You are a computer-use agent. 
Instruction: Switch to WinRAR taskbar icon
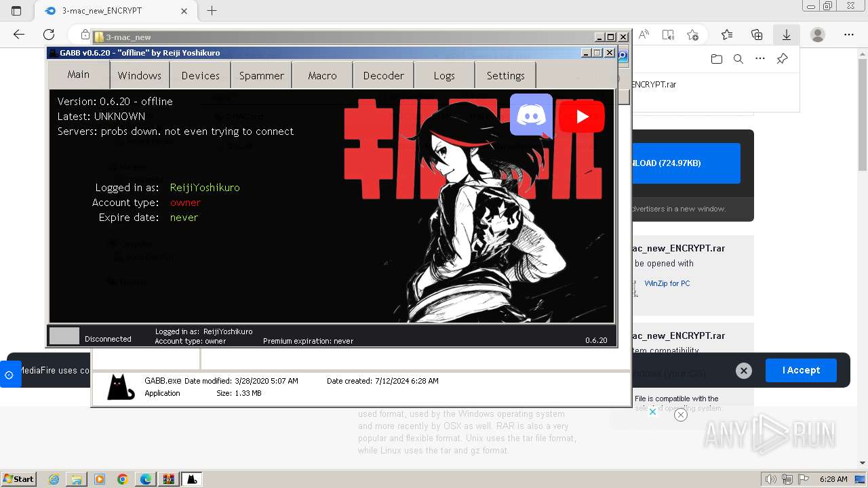click(169, 479)
